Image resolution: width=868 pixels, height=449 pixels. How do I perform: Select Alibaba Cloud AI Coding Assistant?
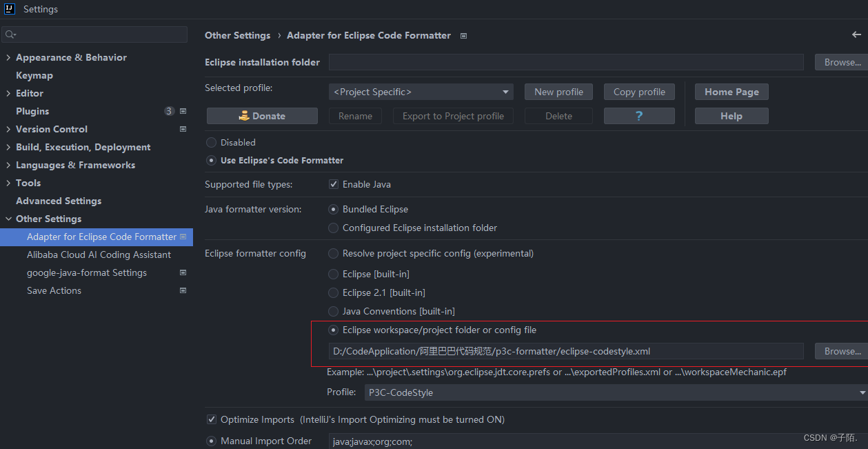pos(99,255)
